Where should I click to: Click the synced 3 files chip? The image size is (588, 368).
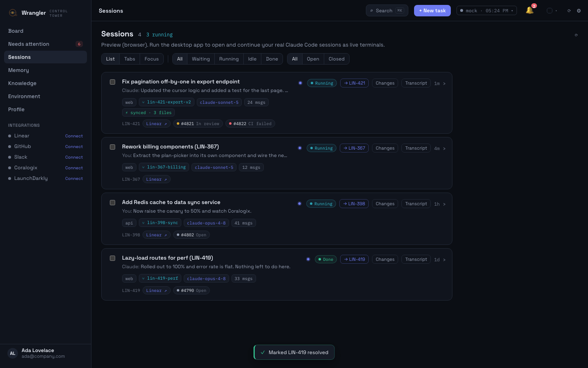pyautogui.click(x=148, y=112)
